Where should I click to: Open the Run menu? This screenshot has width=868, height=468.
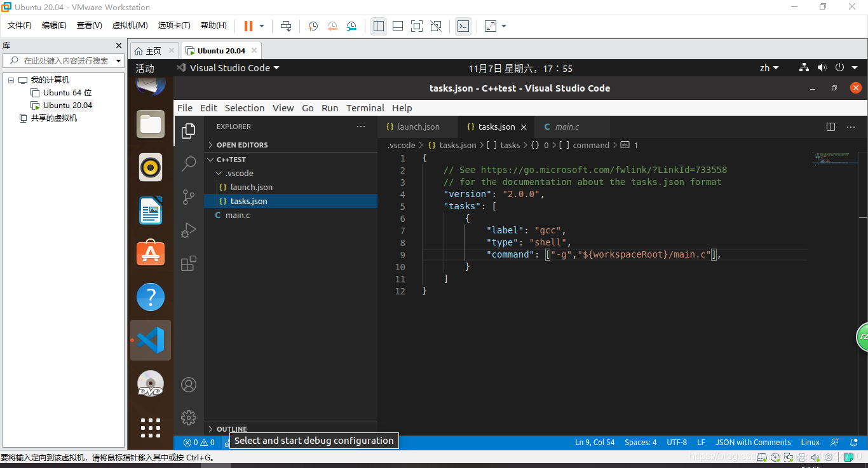click(x=330, y=108)
